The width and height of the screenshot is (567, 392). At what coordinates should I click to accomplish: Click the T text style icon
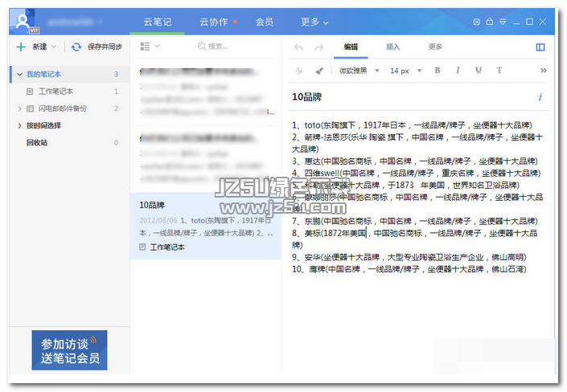point(499,70)
